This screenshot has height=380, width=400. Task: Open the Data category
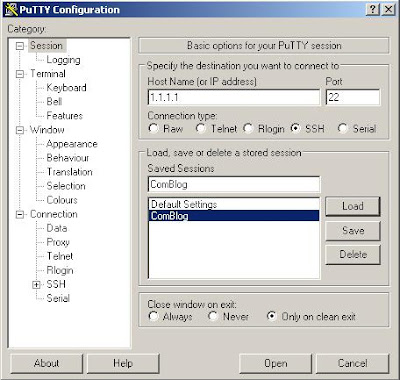click(57, 228)
